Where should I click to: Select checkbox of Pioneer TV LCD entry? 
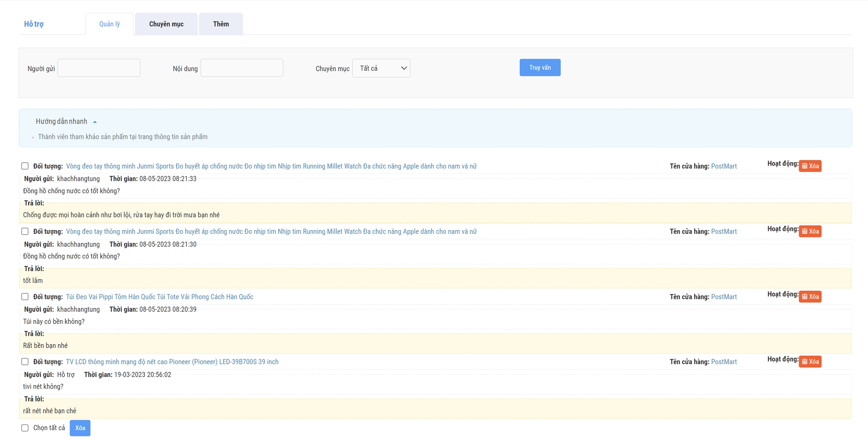click(25, 362)
